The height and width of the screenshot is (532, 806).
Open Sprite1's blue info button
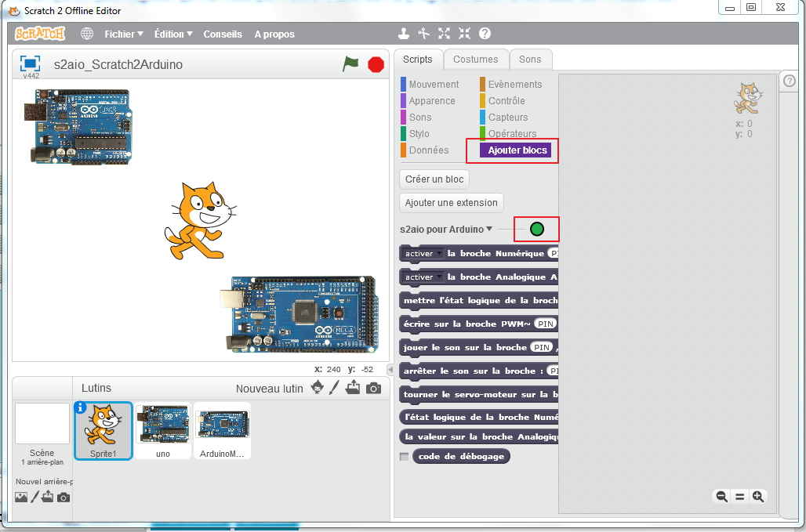pyautogui.click(x=79, y=407)
